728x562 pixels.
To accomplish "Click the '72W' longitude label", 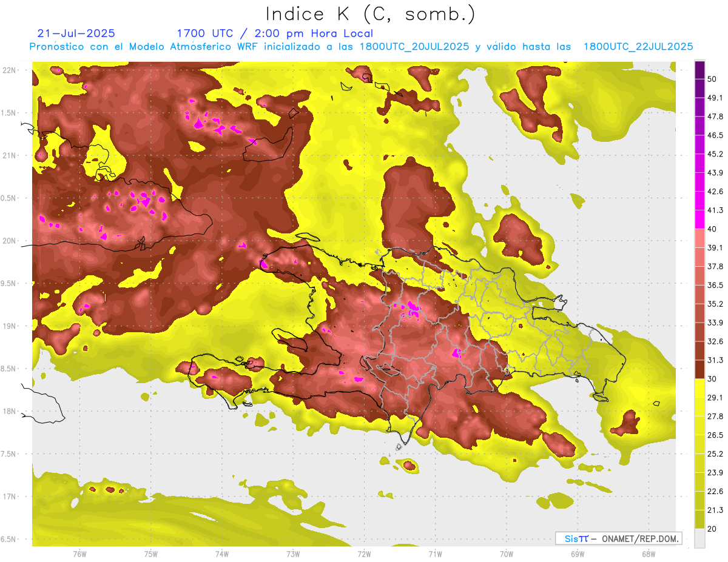I will point(364,554).
